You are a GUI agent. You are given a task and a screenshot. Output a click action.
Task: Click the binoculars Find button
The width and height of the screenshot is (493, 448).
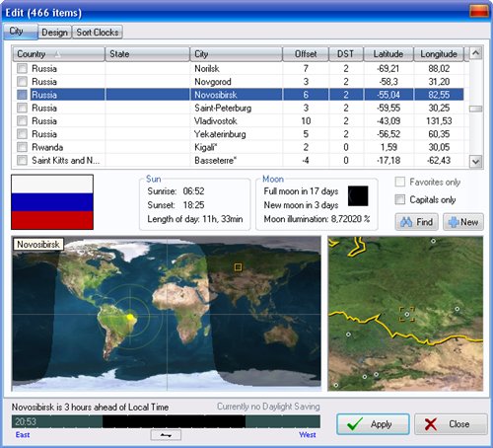pos(416,222)
